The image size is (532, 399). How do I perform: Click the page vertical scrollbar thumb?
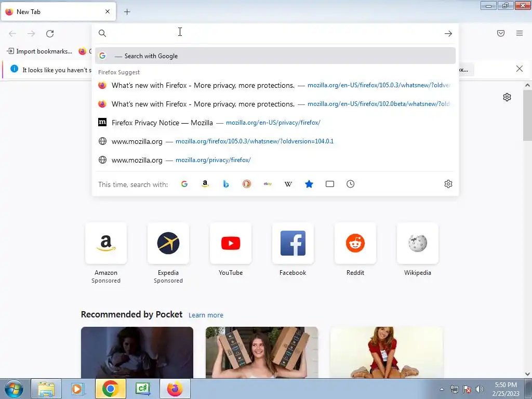coord(527,115)
